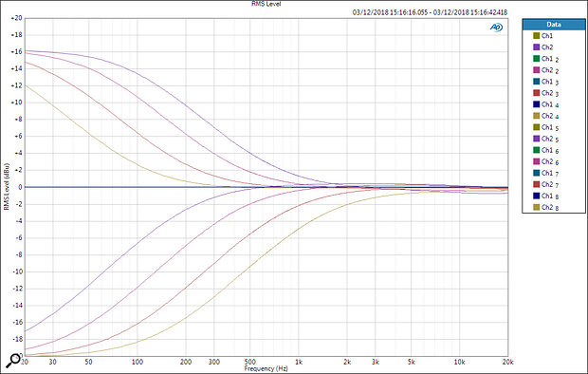Select the Ch2 7 legend label
The width and height of the screenshot is (588, 374).
click(550, 184)
